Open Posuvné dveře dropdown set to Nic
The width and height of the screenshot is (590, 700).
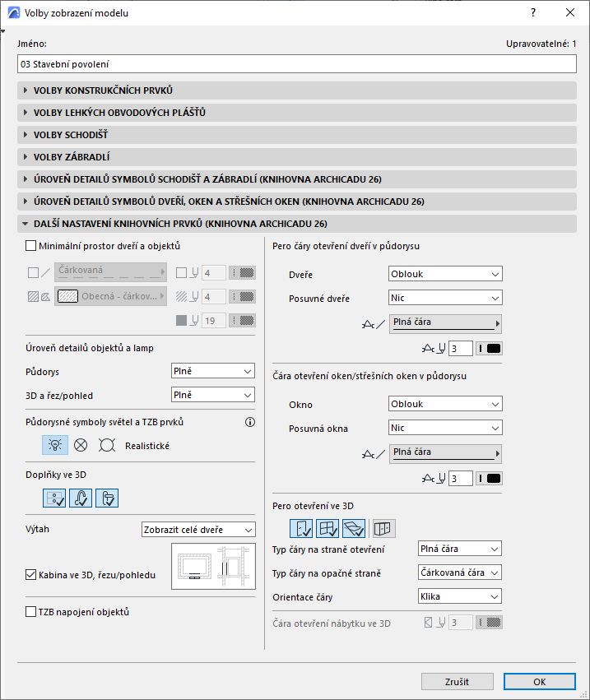pos(445,298)
